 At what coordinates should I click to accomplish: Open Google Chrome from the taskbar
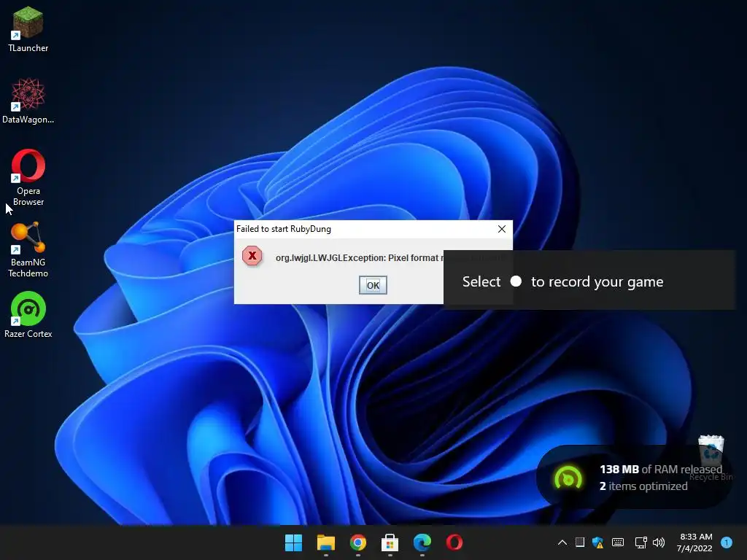(357, 542)
